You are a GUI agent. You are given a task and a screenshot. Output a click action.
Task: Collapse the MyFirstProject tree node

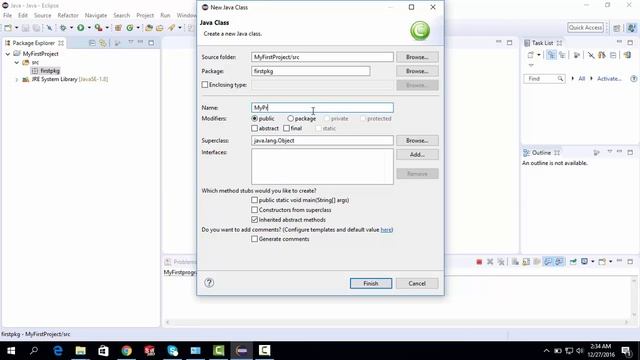pos(8,54)
